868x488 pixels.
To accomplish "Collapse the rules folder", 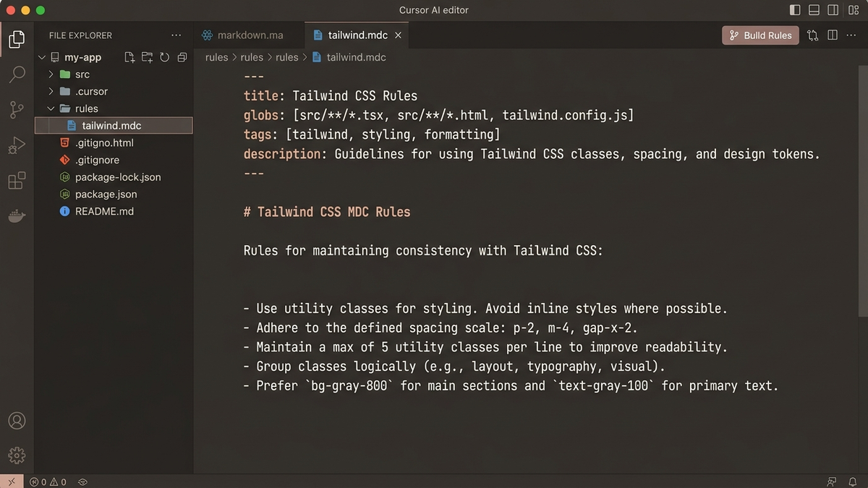I will [x=51, y=108].
